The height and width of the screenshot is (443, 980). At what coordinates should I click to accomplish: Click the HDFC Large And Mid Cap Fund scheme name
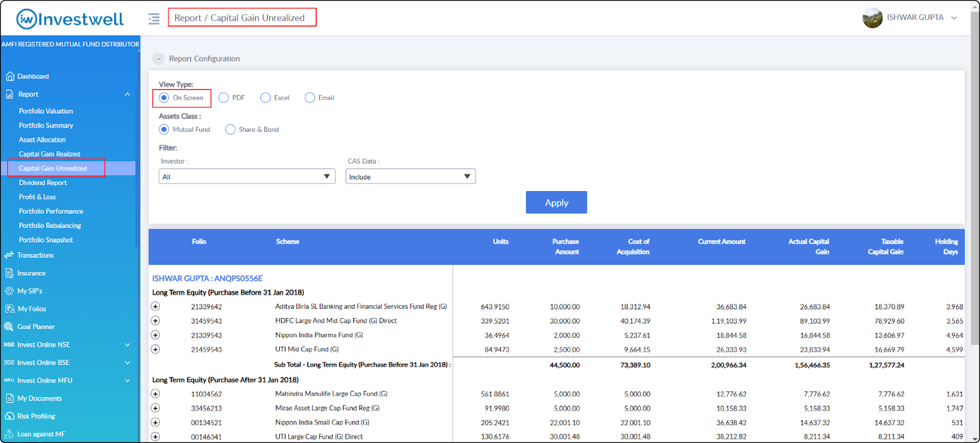click(336, 320)
